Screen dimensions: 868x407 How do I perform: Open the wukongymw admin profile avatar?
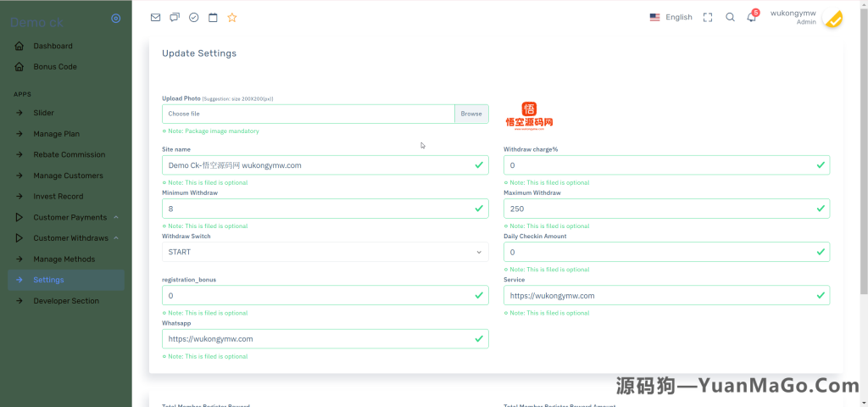tap(832, 18)
